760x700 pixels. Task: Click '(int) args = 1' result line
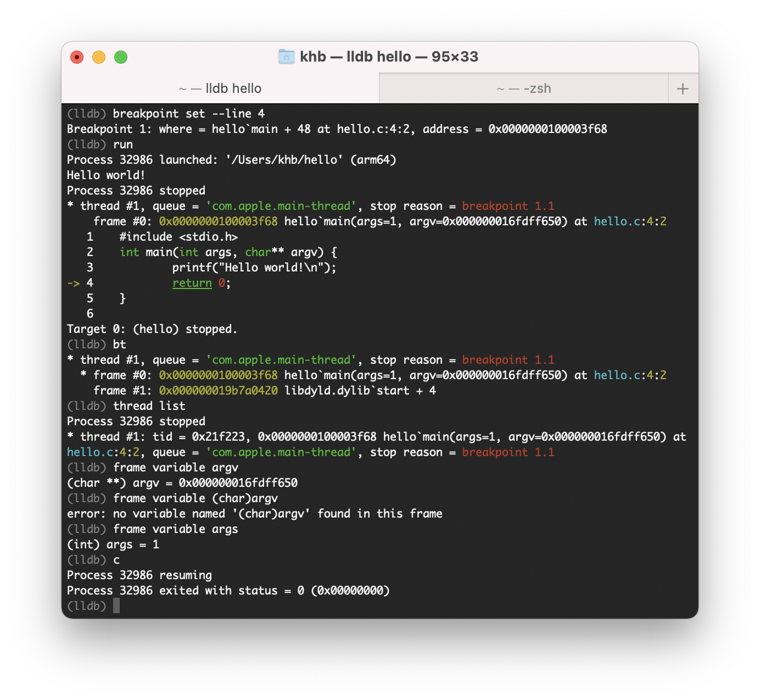pos(113,545)
